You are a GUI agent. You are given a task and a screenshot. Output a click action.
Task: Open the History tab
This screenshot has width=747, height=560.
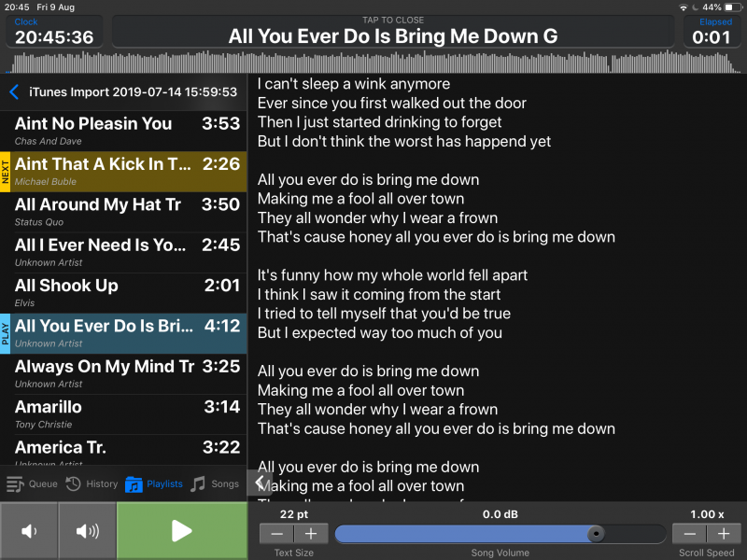click(x=92, y=483)
